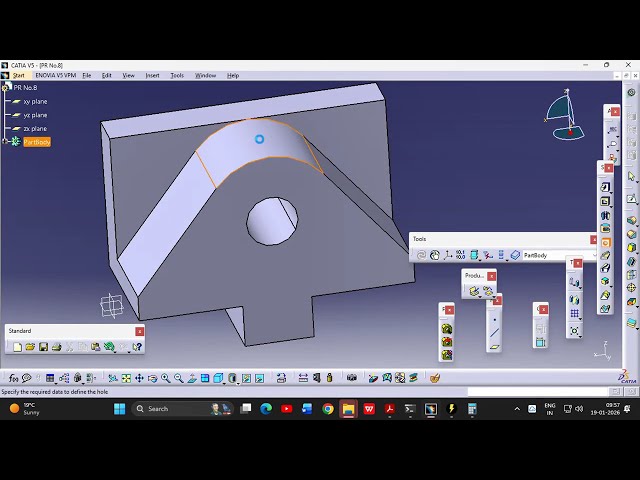Click the Create Multi-View icon
The width and height of the screenshot is (640, 480).
pyautogui.click(x=205, y=378)
